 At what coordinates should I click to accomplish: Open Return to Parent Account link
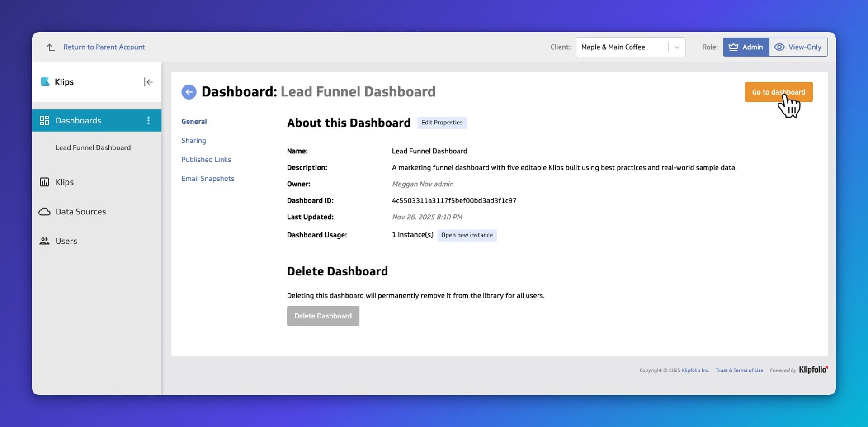point(104,47)
